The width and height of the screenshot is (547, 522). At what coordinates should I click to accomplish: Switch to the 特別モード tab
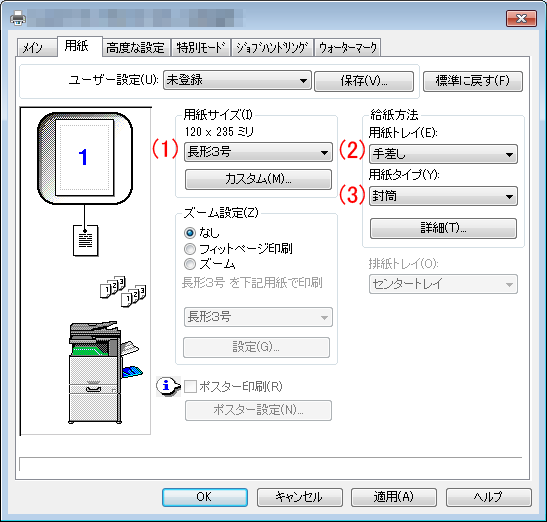(201, 47)
